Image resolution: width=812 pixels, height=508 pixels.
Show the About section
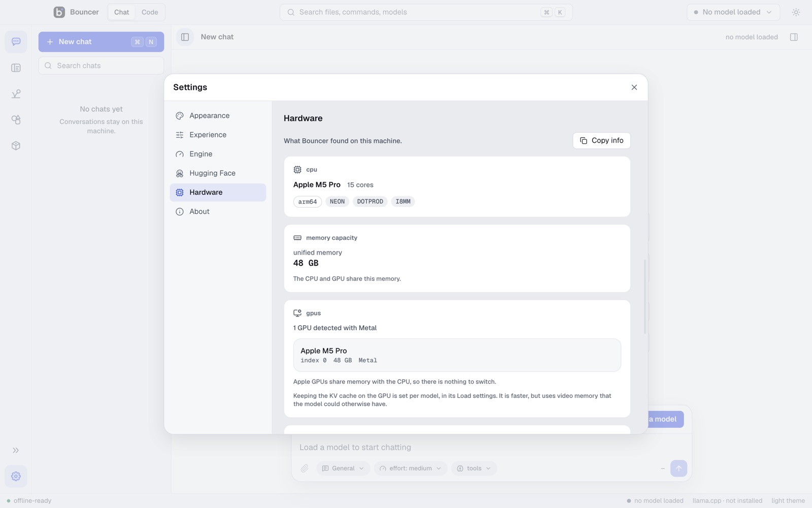pyautogui.click(x=218, y=212)
